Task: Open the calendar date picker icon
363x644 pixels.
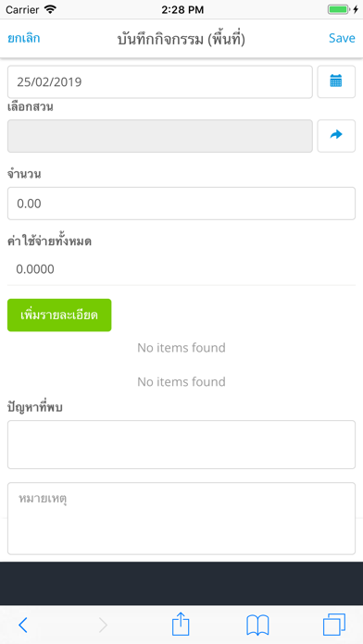Action: (x=336, y=81)
